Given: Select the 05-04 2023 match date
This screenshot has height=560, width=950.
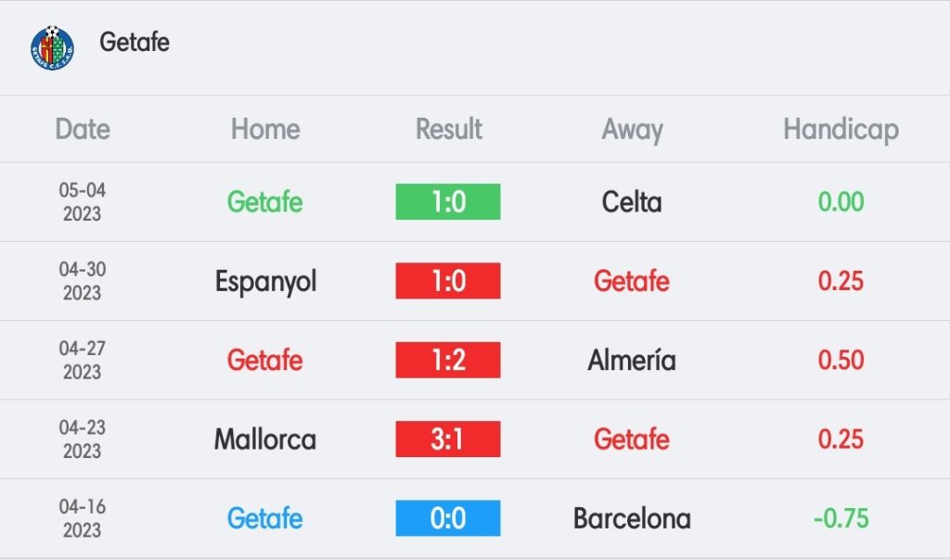Looking at the screenshot, I should (83, 201).
